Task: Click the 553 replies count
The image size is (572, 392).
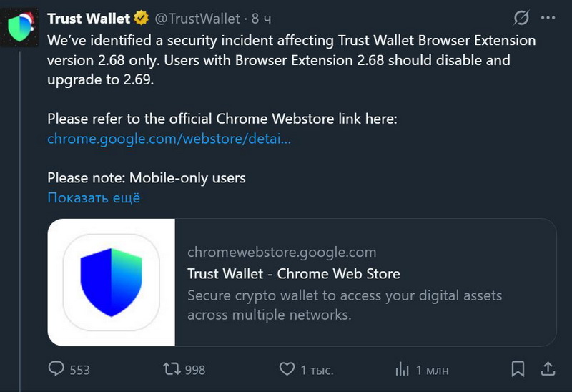Action: 79,370
